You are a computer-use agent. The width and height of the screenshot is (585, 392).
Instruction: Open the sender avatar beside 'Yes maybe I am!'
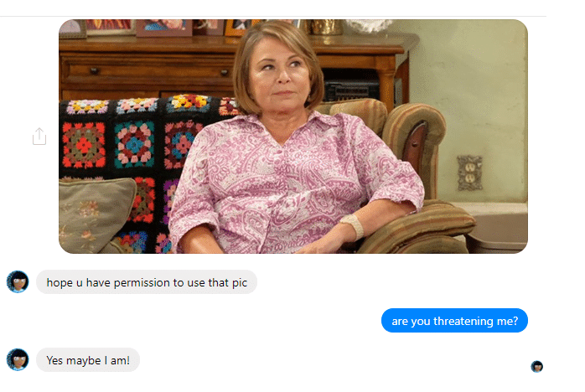pyautogui.click(x=18, y=359)
